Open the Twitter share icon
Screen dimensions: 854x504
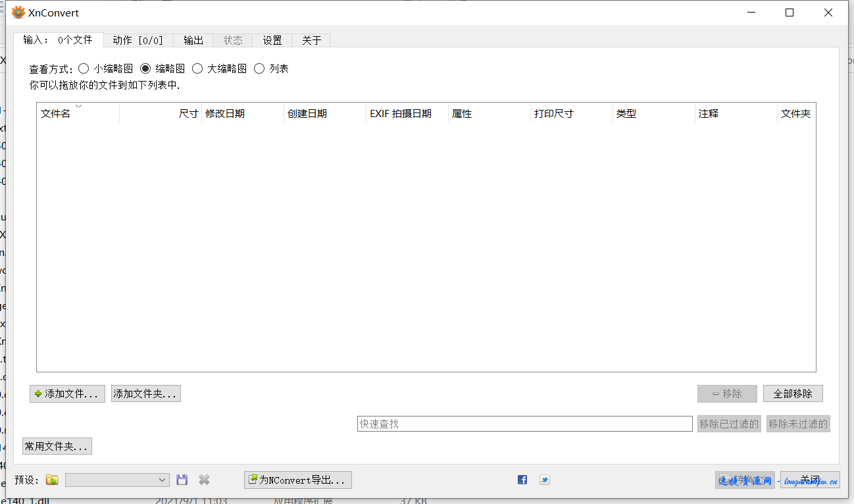545,480
